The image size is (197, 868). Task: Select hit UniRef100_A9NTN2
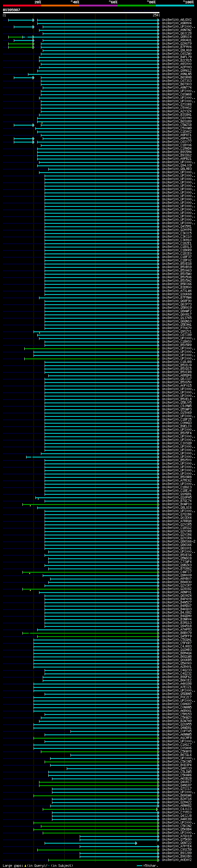[176, 30]
